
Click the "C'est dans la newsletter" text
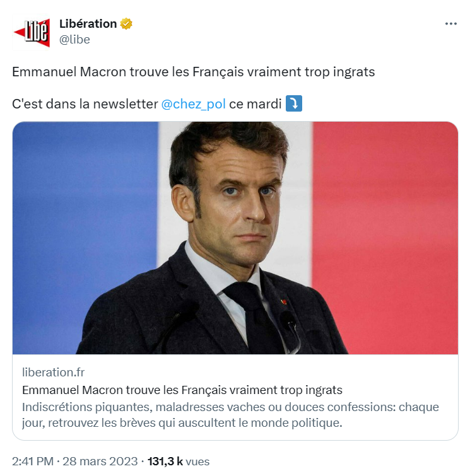(x=85, y=104)
